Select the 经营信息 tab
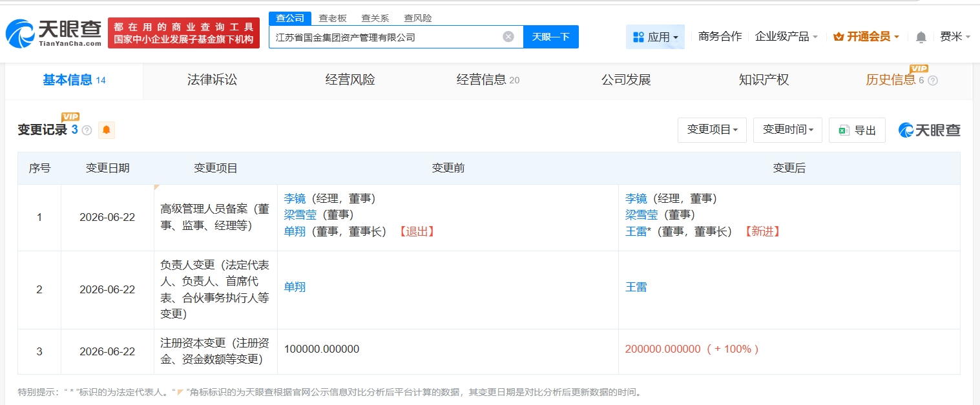 pyautogui.click(x=488, y=80)
